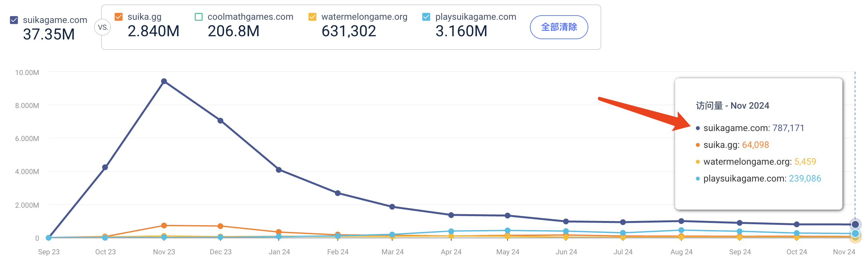Click the Sep 23 x-axis label
Image resolution: width=868 pixels, height=264 pixels.
pyautogui.click(x=49, y=252)
